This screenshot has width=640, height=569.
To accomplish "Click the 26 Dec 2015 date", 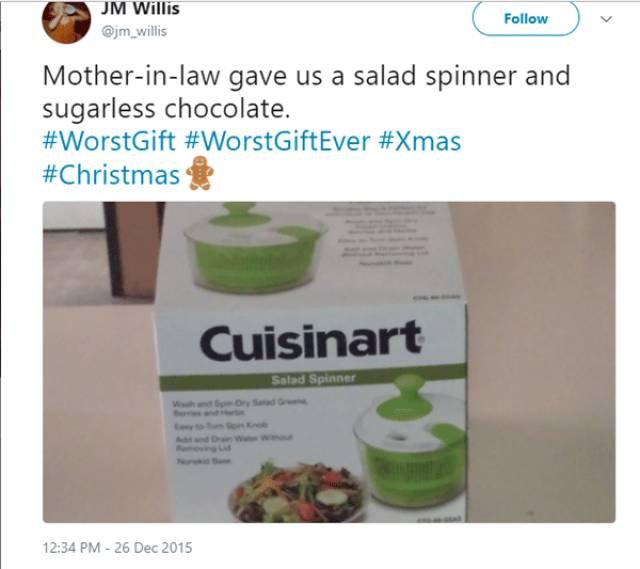I will 153,547.
